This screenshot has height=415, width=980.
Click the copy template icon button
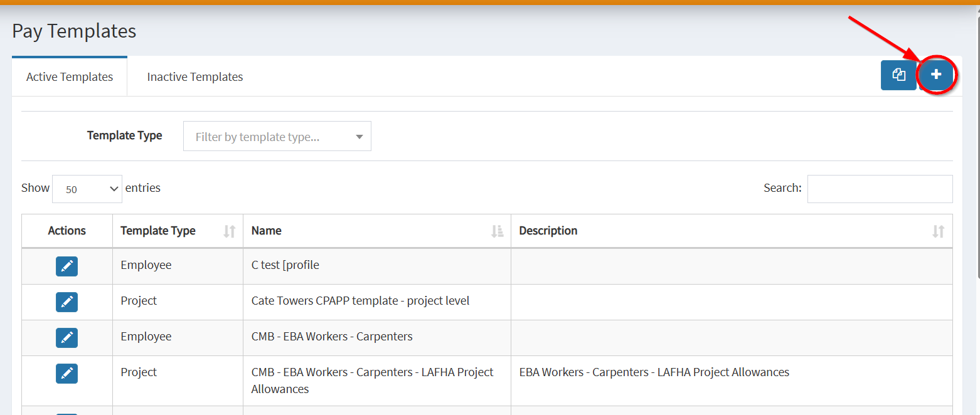click(898, 75)
